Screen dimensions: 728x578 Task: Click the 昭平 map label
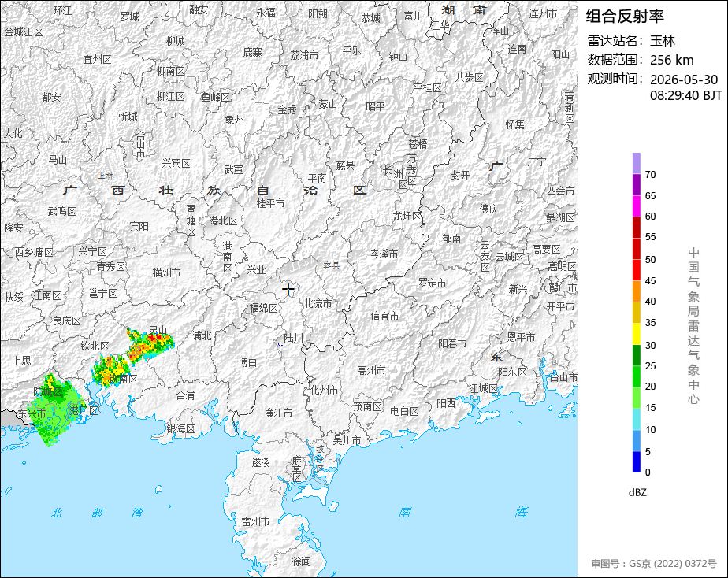click(375, 106)
